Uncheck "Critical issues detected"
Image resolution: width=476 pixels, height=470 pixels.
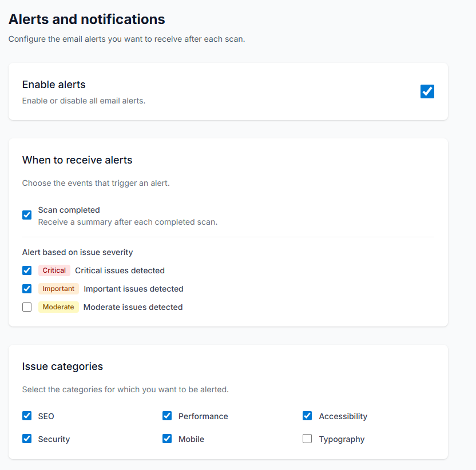pyautogui.click(x=26, y=270)
